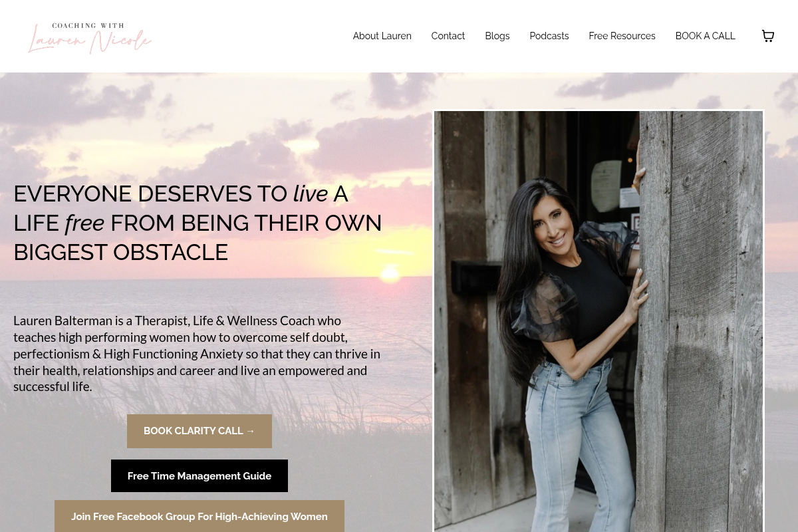Select Podcasts in the navigation bar

[549, 36]
